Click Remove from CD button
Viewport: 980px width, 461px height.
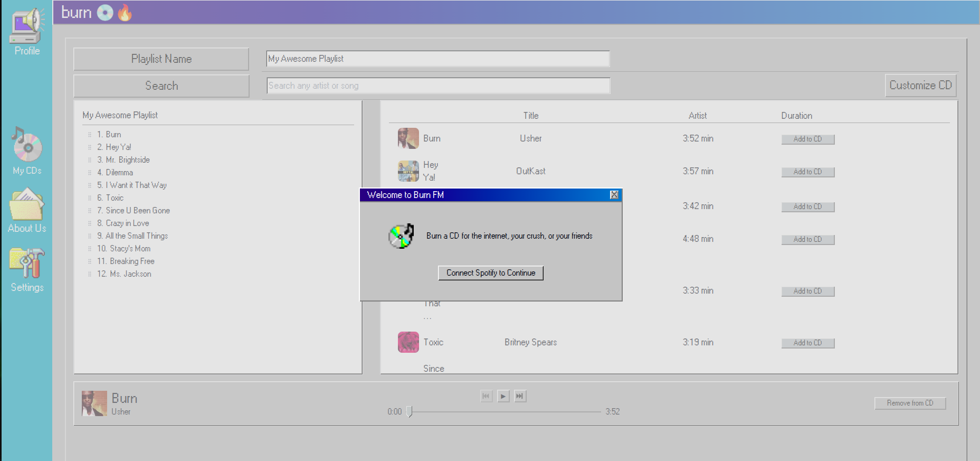910,403
